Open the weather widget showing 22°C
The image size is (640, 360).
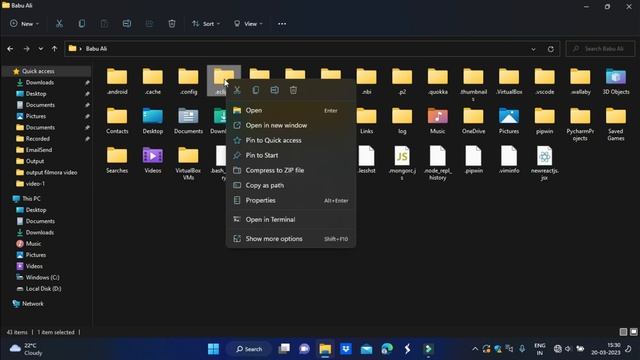click(x=26, y=349)
